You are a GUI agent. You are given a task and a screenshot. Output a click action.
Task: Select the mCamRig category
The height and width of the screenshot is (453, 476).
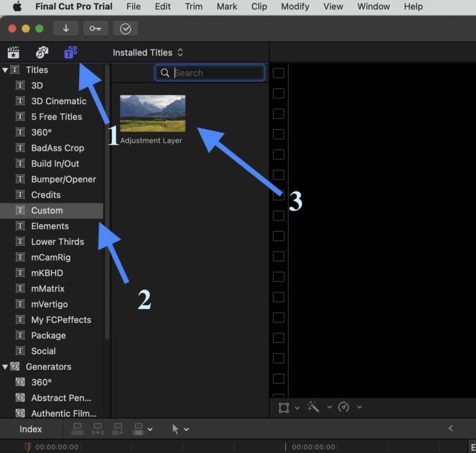(x=52, y=258)
